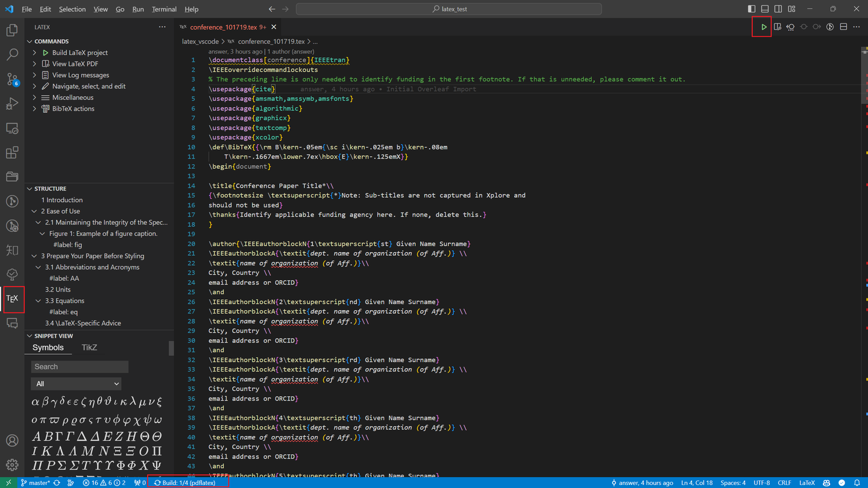
Task: Select the Search icon in the activity bar
Action: click(12, 54)
